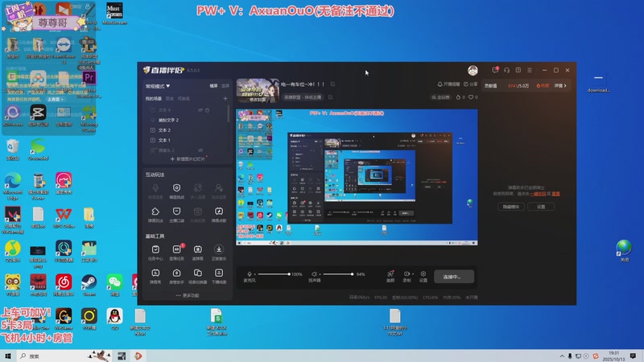Show hidden icons in the system tray
The image size is (644, 362).
[x=562, y=356]
